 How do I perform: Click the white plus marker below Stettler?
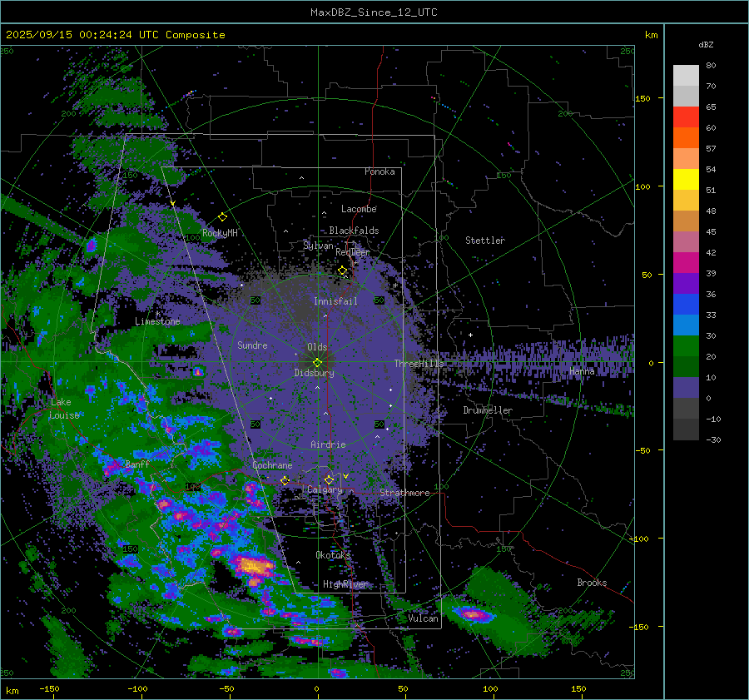pos(470,335)
